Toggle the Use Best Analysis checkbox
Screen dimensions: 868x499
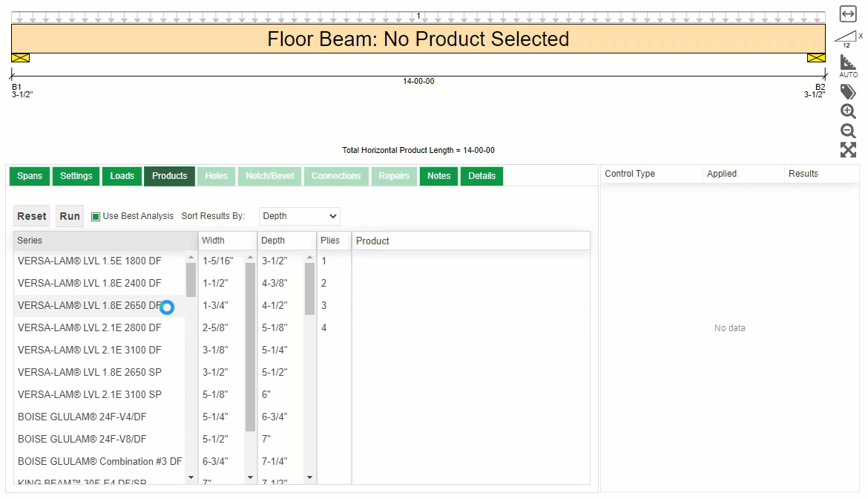[x=96, y=217]
